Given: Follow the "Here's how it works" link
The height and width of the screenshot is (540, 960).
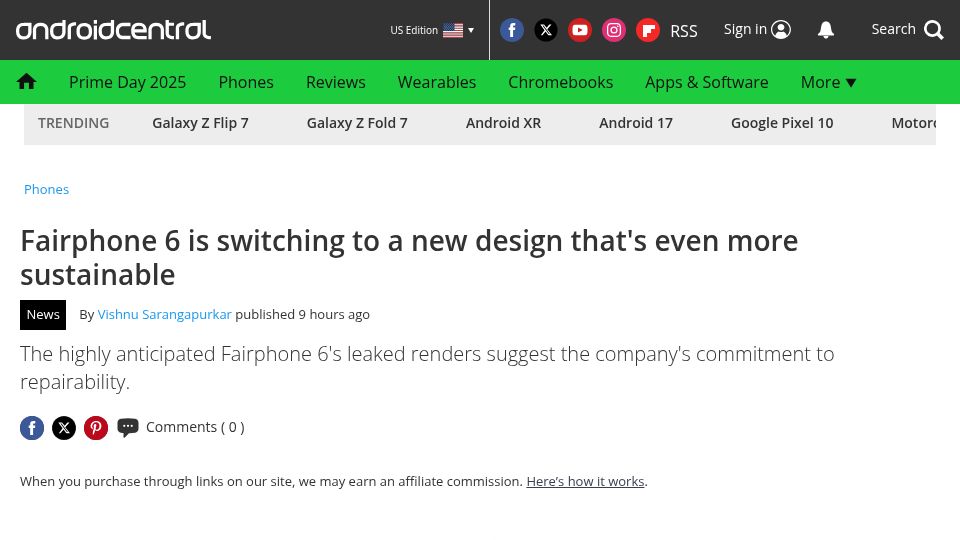Looking at the screenshot, I should [x=585, y=482].
